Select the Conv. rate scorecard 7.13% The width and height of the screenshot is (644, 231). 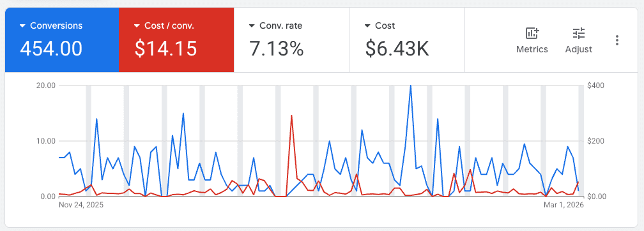277,48
